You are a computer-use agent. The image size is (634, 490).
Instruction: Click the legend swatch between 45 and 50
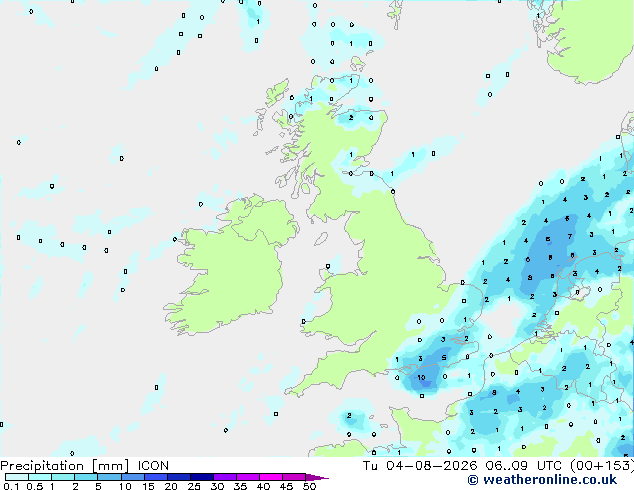click(294, 477)
